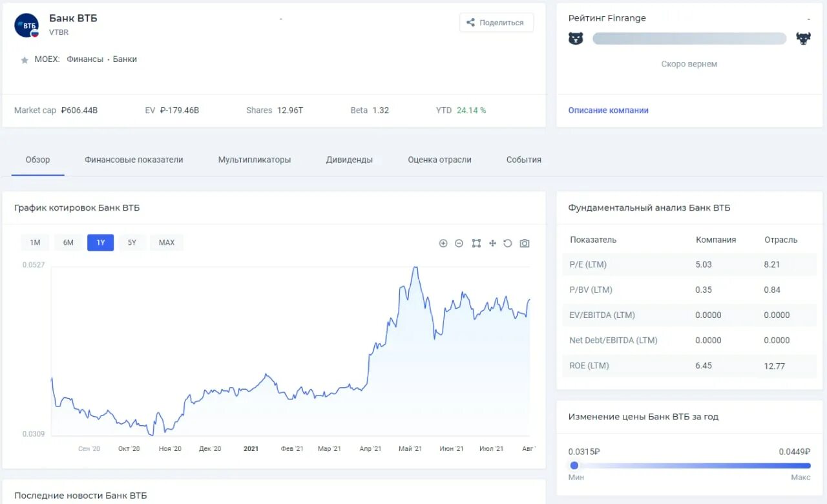This screenshot has width=827, height=504.
Task: Click the bull icon in Finrange rating
Action: [803, 39]
